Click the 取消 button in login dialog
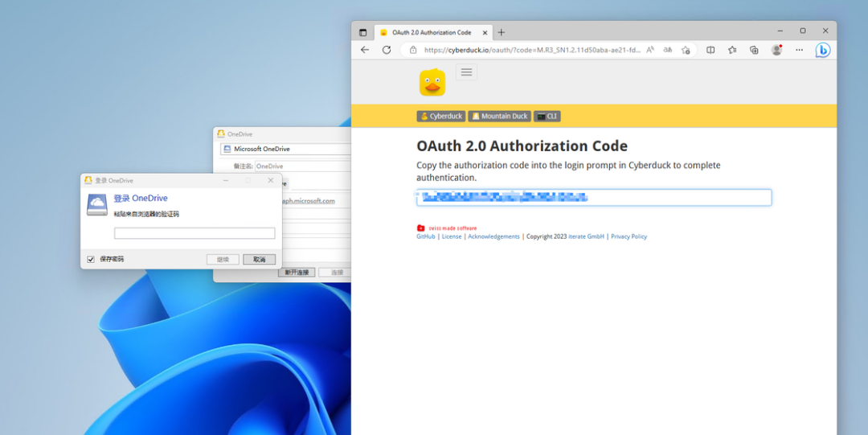Screen dimensions: 868x435 tap(259, 260)
